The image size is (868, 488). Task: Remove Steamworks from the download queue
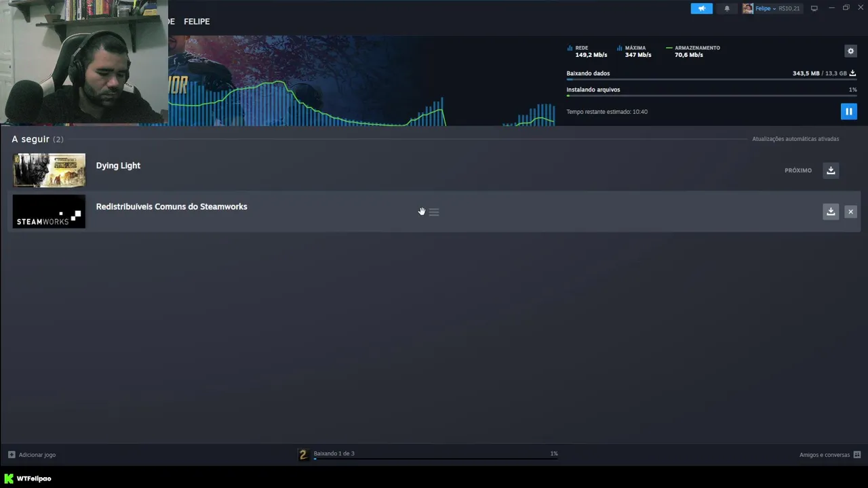(850, 211)
